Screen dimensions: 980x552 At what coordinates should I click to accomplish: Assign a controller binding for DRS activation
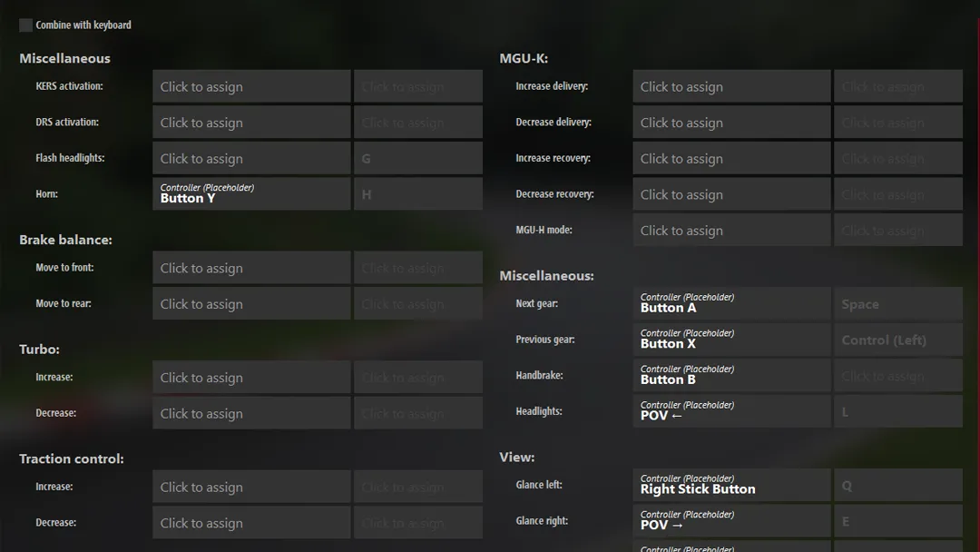coord(251,122)
